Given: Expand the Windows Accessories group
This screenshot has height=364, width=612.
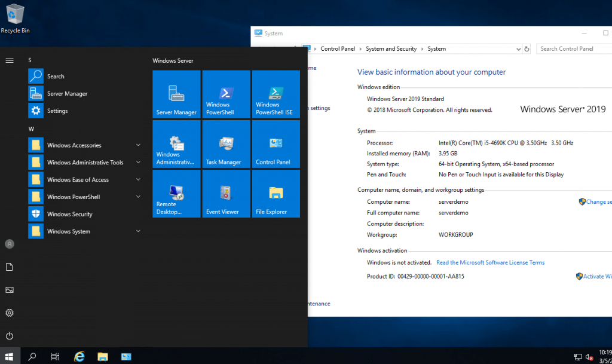Looking at the screenshot, I should [x=138, y=145].
